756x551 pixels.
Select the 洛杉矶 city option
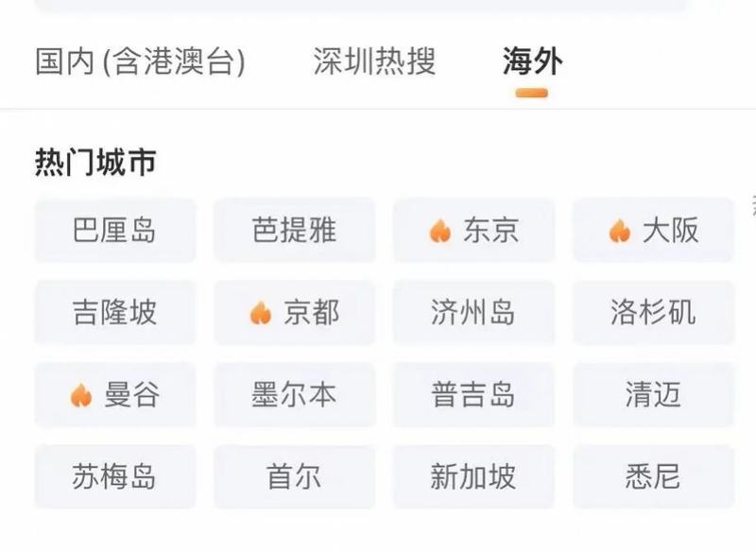tap(653, 313)
